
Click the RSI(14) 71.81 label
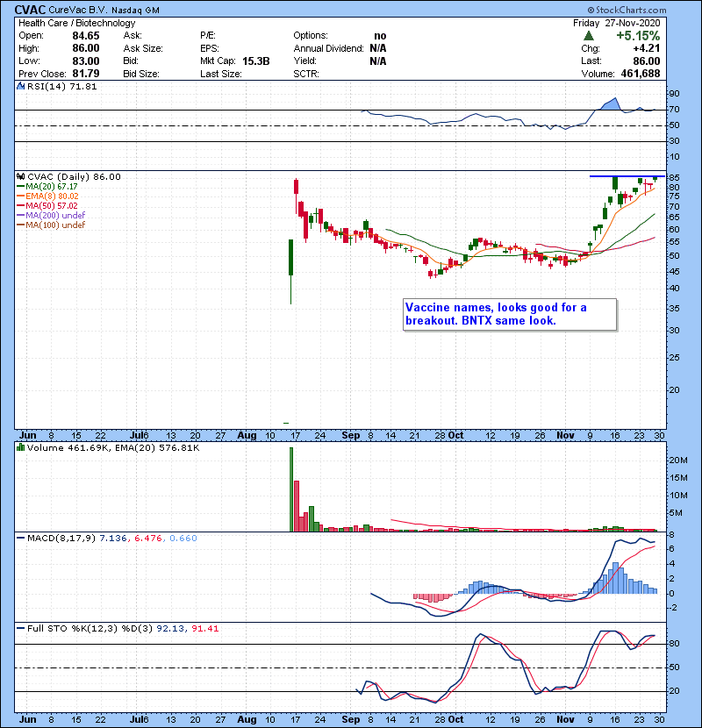tap(61, 87)
